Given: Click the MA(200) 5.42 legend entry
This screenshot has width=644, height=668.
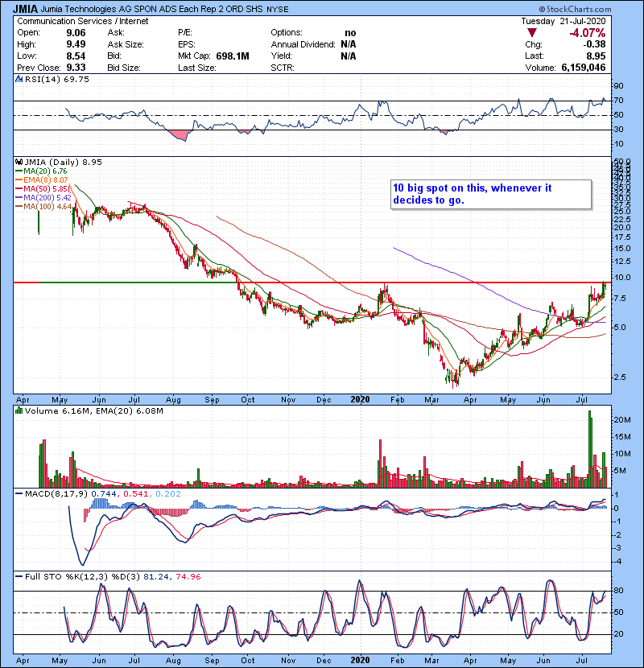Looking at the screenshot, I should tap(43, 198).
